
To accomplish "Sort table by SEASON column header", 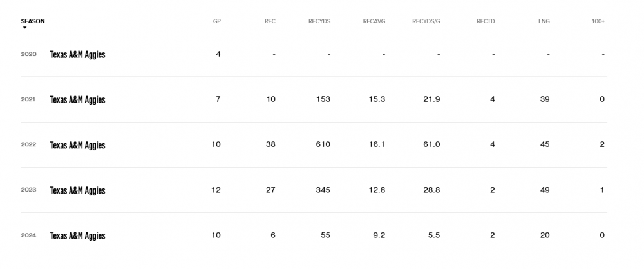I will tap(33, 21).
